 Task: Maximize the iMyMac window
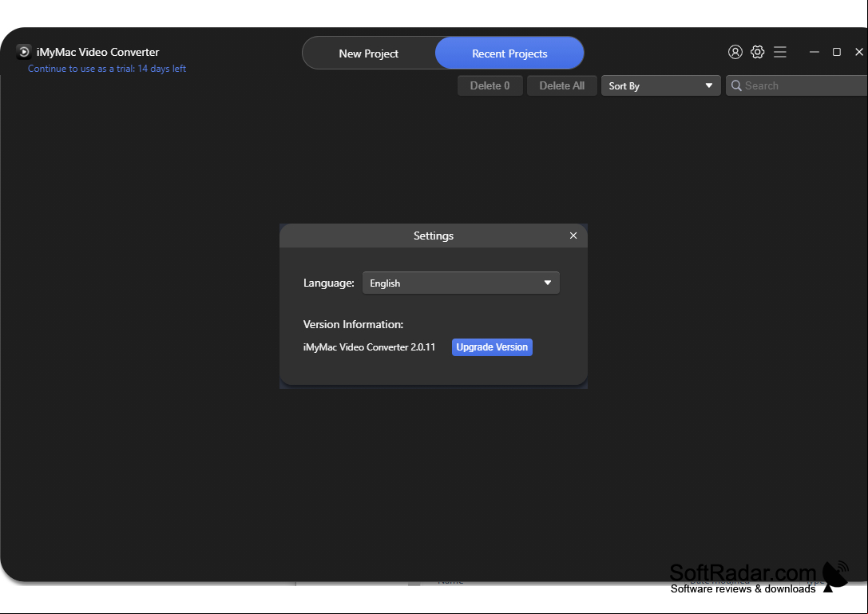pos(836,52)
